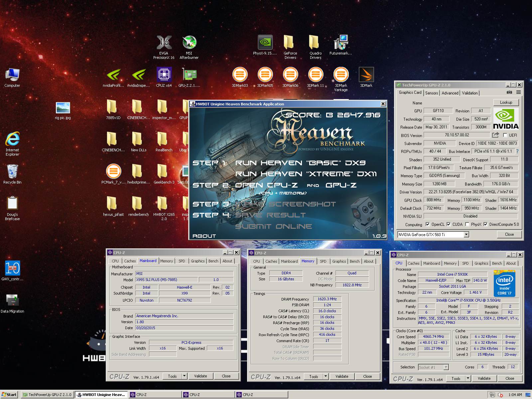
Task: Open Quadro Drivers folder
Action: 316,47
